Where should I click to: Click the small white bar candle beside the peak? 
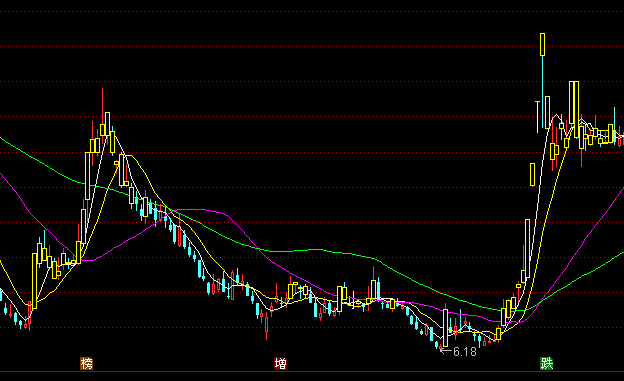538,117
